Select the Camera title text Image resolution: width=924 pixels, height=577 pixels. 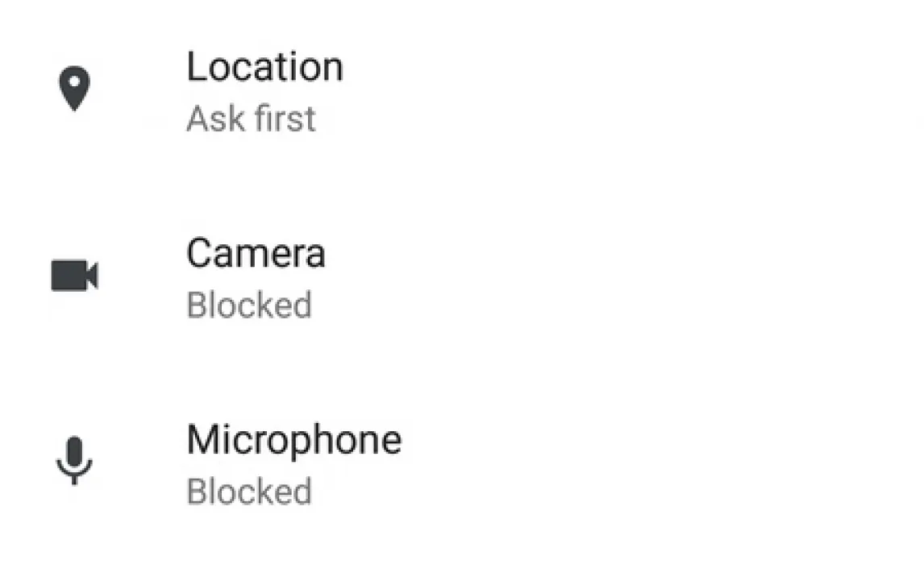[256, 253]
